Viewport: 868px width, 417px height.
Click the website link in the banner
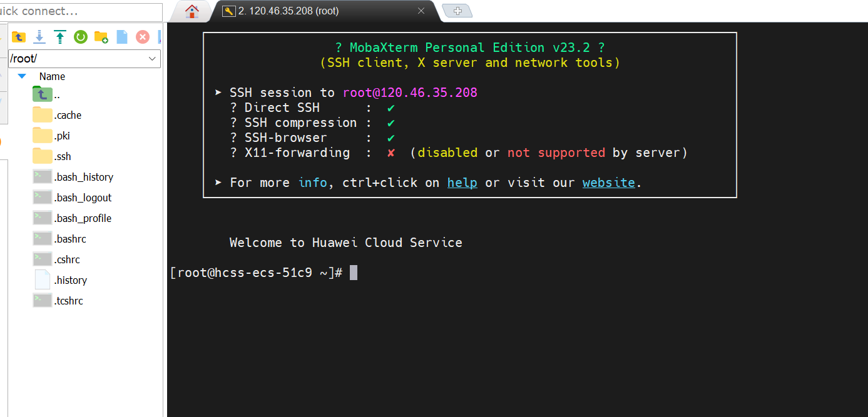[608, 183]
